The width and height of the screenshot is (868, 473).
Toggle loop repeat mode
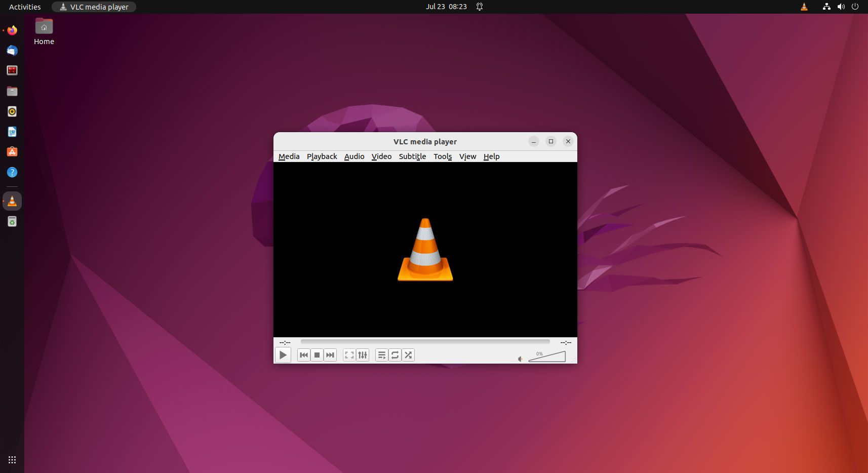pyautogui.click(x=395, y=355)
